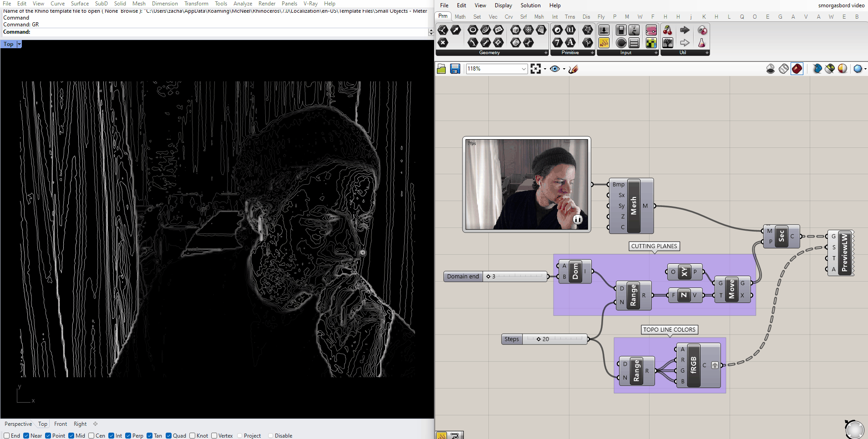
Task: Click the red shaded preview mode icon
Action: tap(797, 69)
